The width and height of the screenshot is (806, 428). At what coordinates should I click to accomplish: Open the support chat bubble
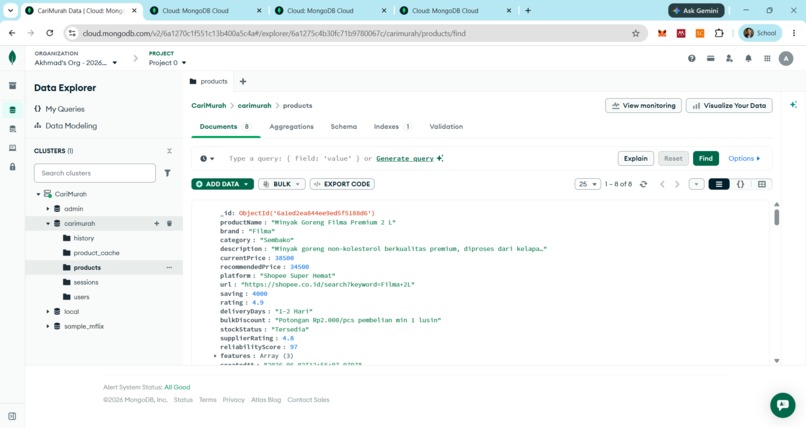point(783,405)
